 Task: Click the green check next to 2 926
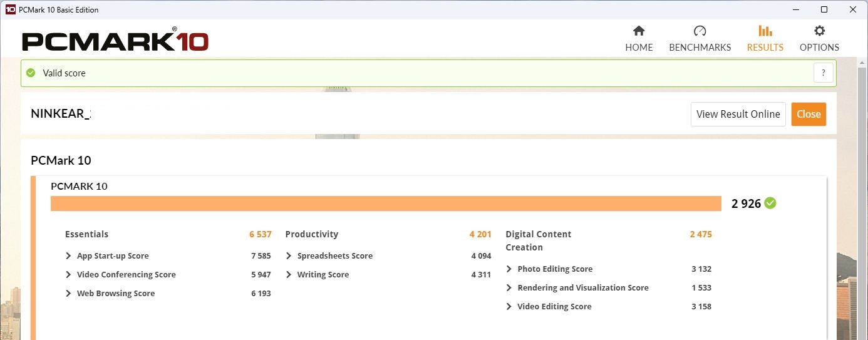(770, 203)
